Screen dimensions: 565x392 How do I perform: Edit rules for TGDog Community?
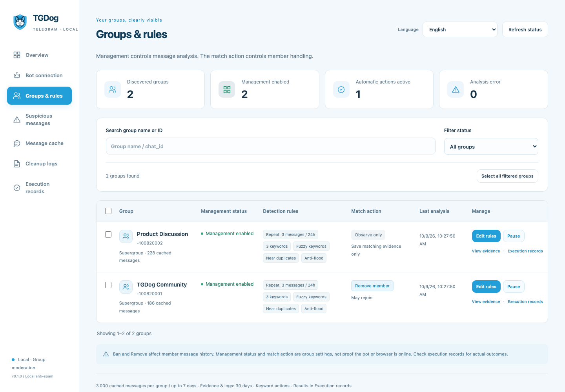coord(486,287)
